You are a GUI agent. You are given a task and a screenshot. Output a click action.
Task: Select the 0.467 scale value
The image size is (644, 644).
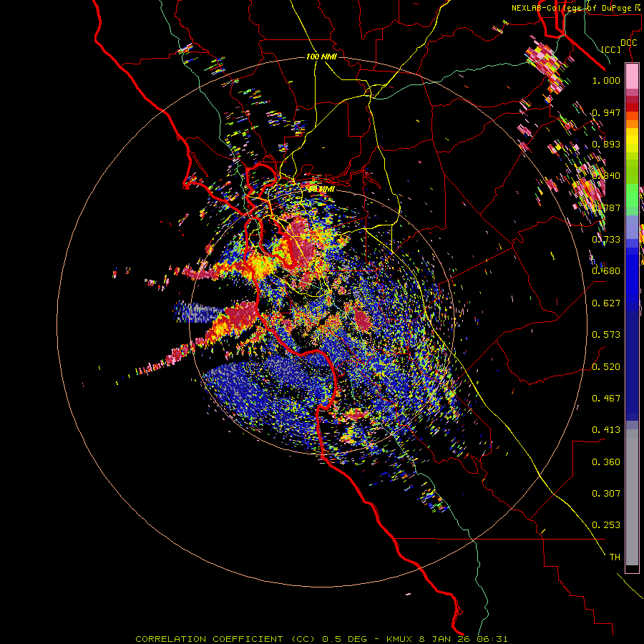[x=606, y=398]
